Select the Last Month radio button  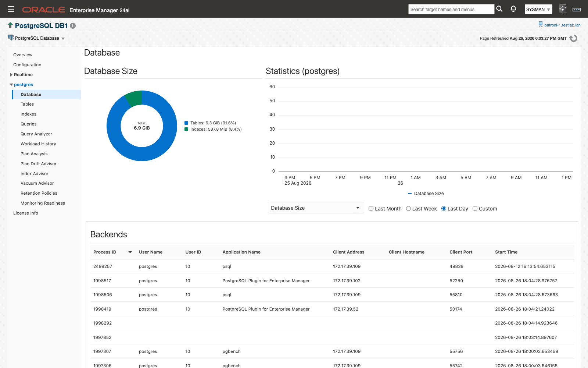[371, 209]
